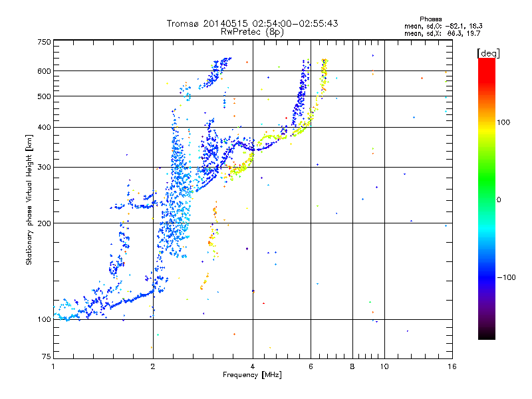This screenshot has width=532, height=399.
Task: Click the x-axis tick label "16"
Action: click(x=452, y=366)
